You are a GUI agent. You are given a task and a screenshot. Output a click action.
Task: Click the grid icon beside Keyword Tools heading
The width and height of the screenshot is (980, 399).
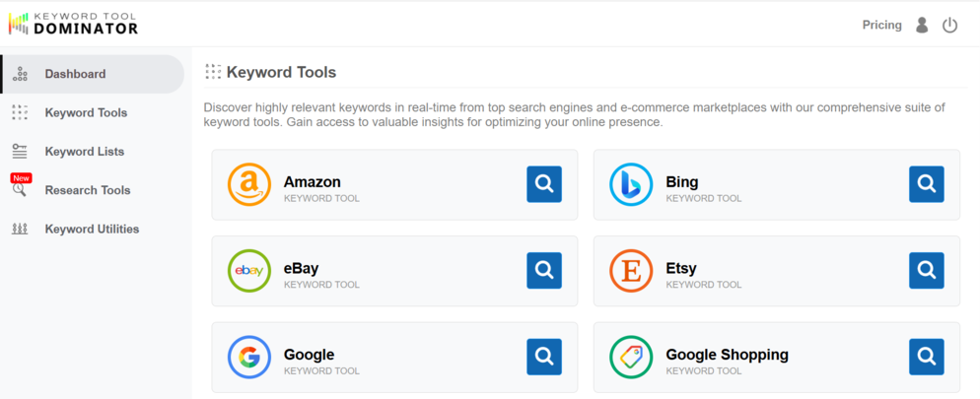213,71
